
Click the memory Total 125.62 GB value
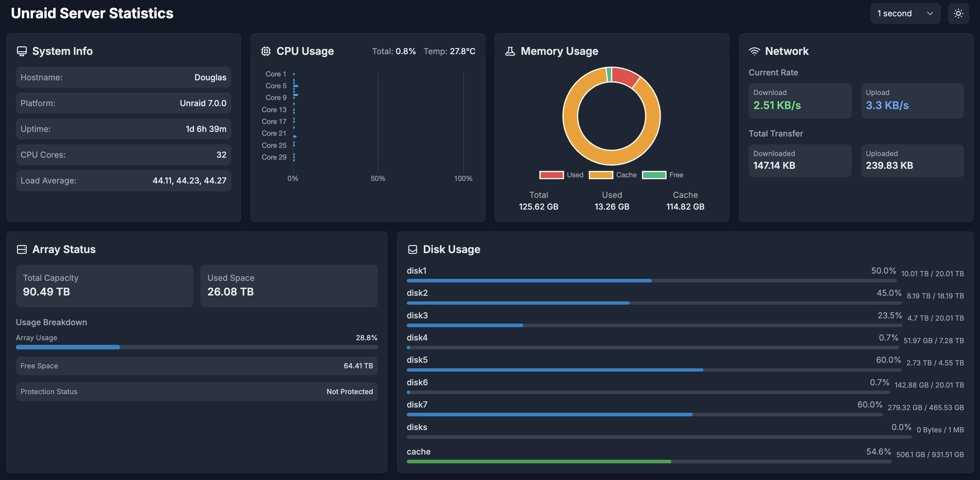pyautogui.click(x=538, y=207)
